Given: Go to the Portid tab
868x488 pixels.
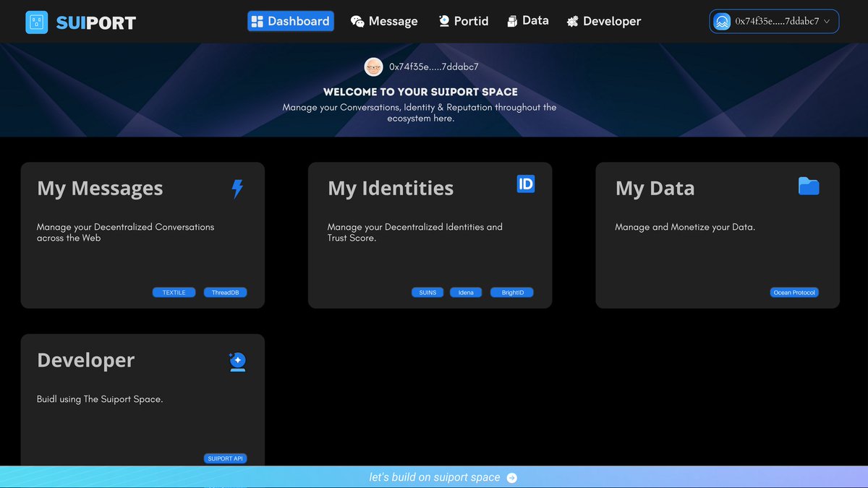Looking at the screenshot, I should [464, 21].
